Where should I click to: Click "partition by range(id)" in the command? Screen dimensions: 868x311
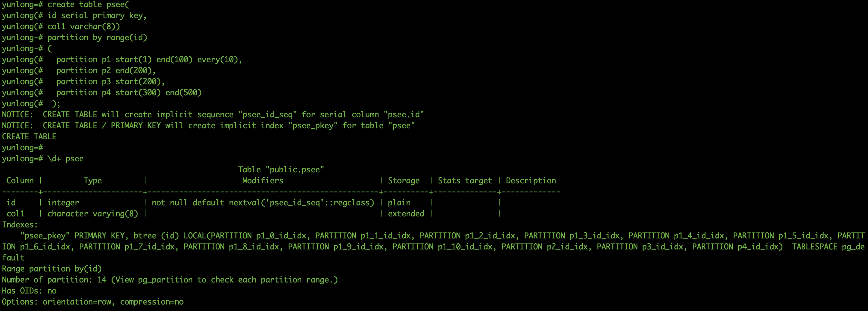coord(97,37)
